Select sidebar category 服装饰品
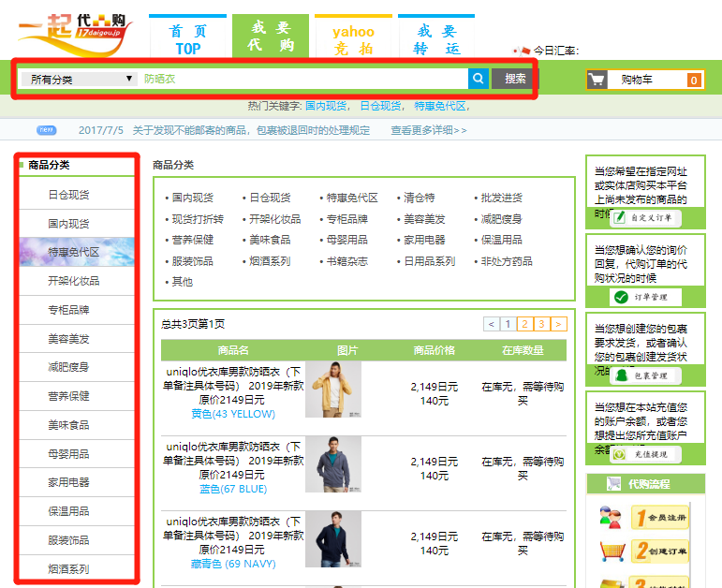Viewport: 722px width, 588px height. pyautogui.click(x=77, y=540)
